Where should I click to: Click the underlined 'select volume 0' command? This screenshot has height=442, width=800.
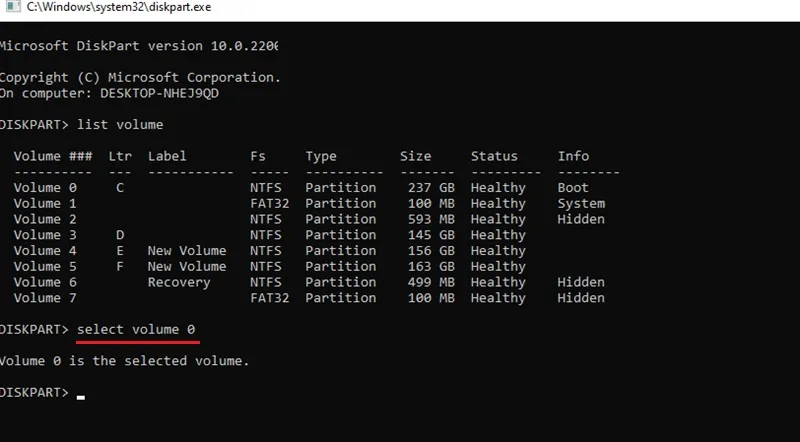(136, 330)
